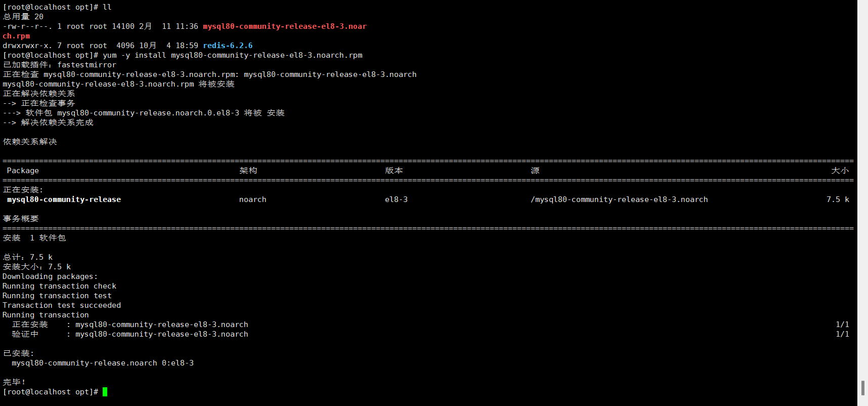
Task: Click the 1/1 counter on the '验证中' row
Action: coord(842,334)
